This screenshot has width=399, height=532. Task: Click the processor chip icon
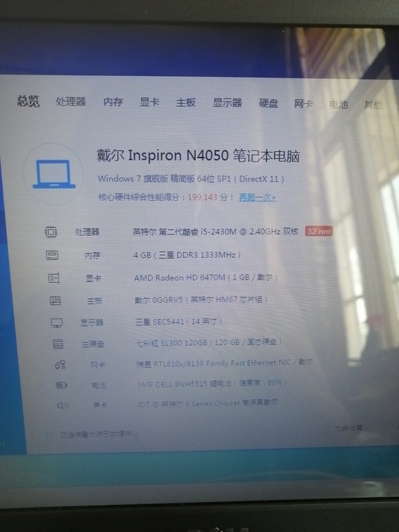(x=51, y=232)
